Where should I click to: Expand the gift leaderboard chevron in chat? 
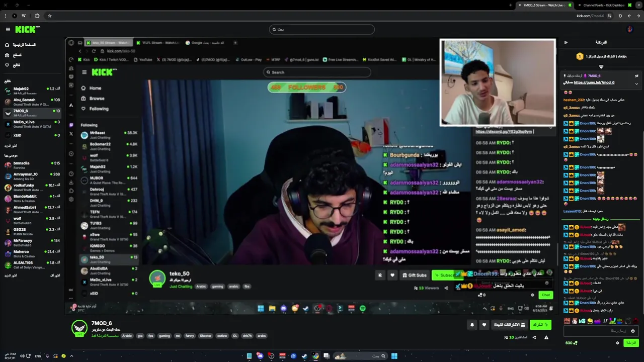(601, 66)
